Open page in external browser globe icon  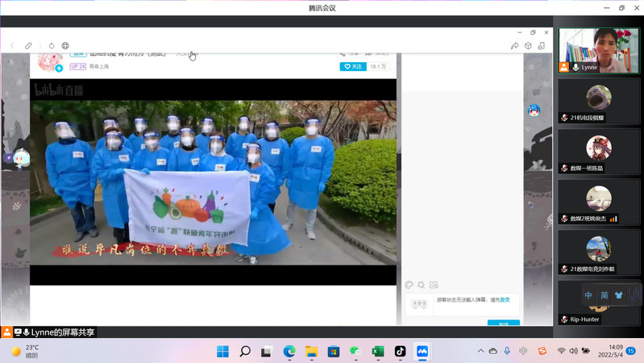tap(65, 46)
